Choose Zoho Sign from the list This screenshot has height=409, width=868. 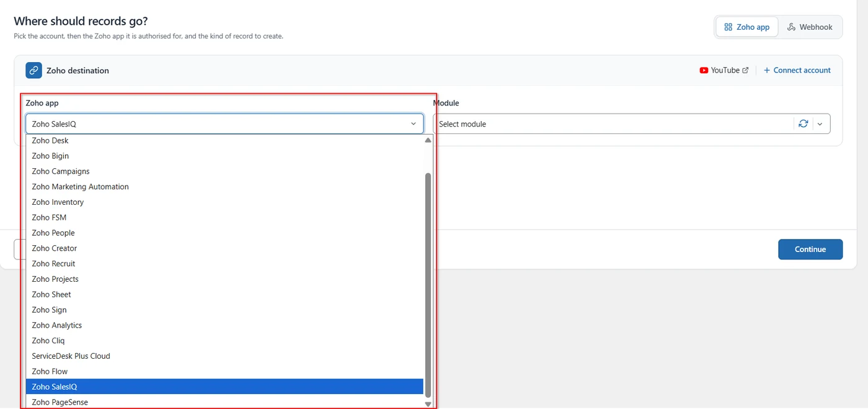pyautogui.click(x=224, y=310)
